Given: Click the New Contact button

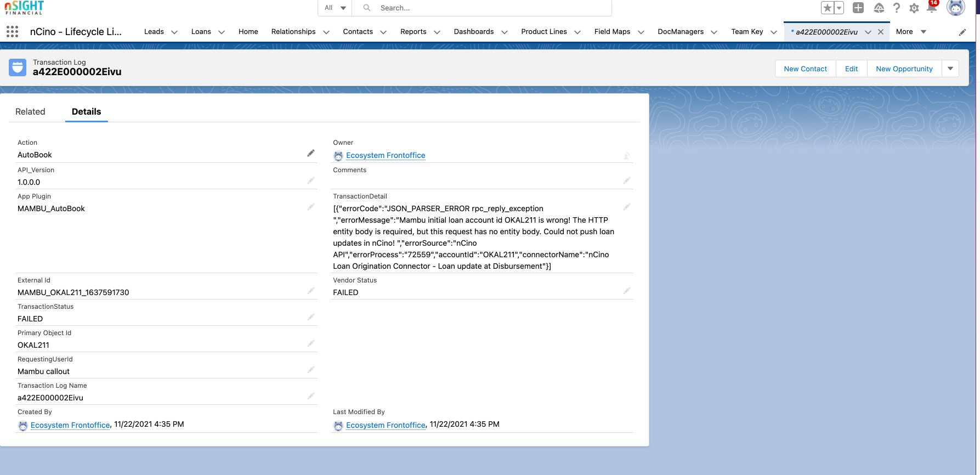Looking at the screenshot, I should tap(805, 69).
